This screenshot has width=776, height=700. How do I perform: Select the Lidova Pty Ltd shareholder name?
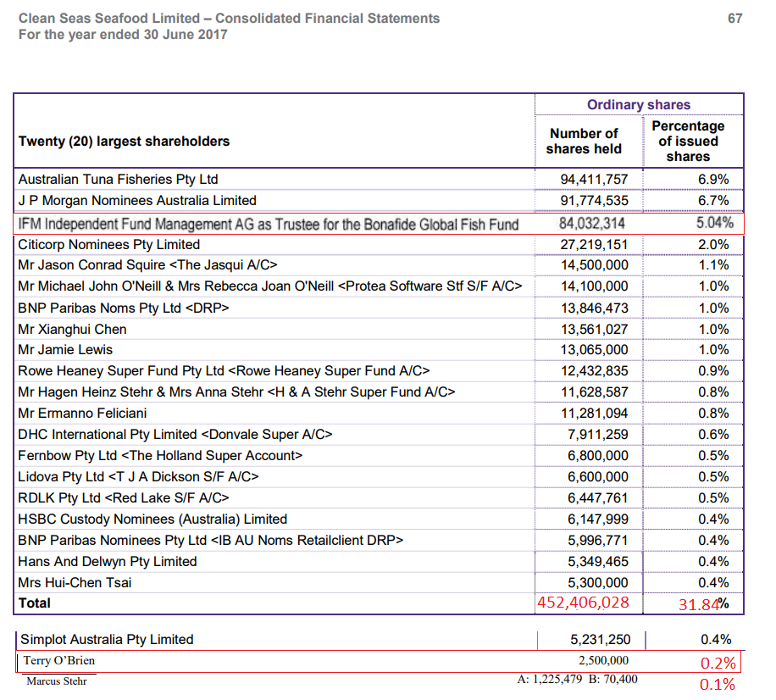[139, 477]
